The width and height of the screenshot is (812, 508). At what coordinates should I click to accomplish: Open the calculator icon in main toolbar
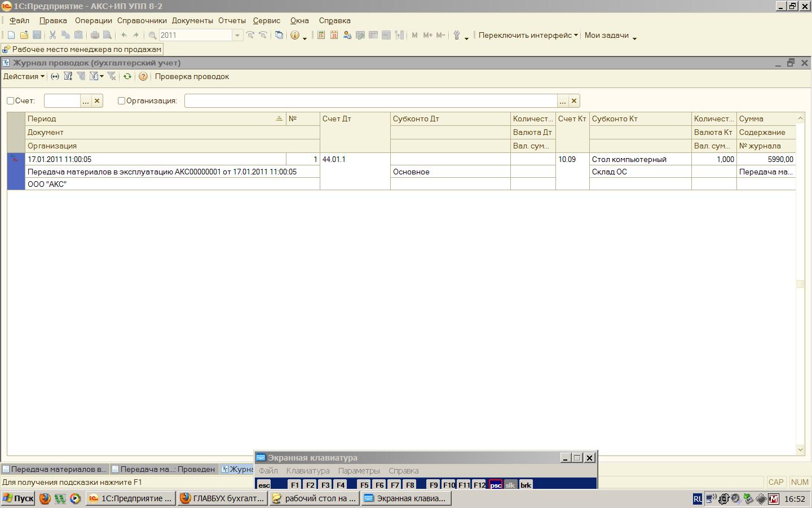click(x=321, y=35)
